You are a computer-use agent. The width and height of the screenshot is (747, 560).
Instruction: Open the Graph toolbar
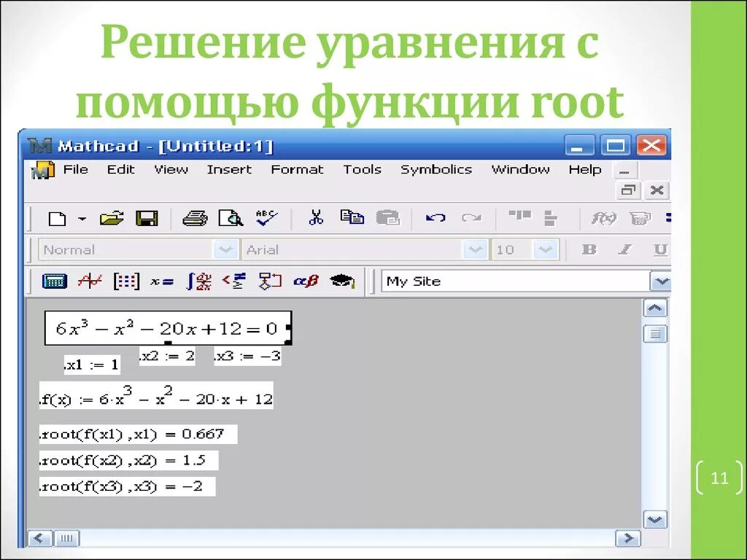pyautogui.click(x=90, y=281)
